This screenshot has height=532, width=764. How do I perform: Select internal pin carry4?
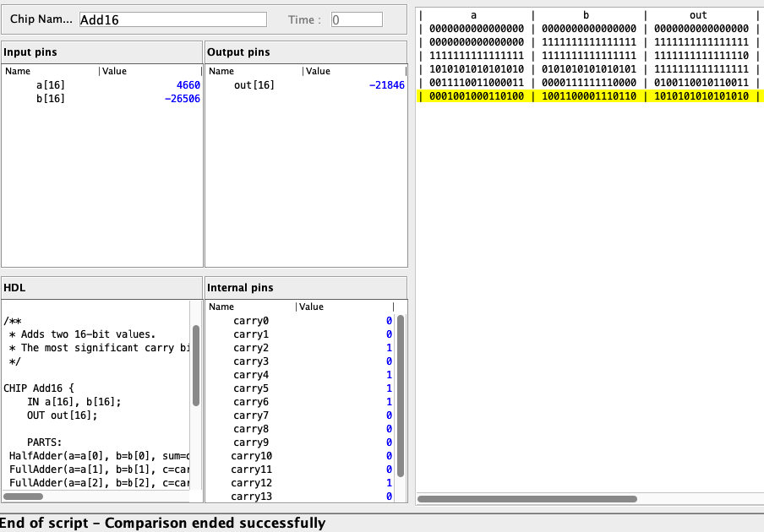tap(300, 375)
